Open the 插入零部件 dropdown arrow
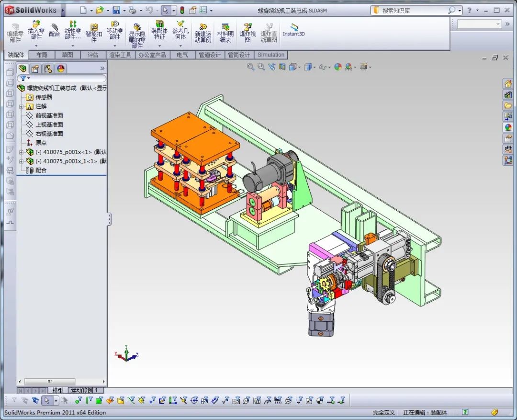517x420 pixels. coord(36,46)
